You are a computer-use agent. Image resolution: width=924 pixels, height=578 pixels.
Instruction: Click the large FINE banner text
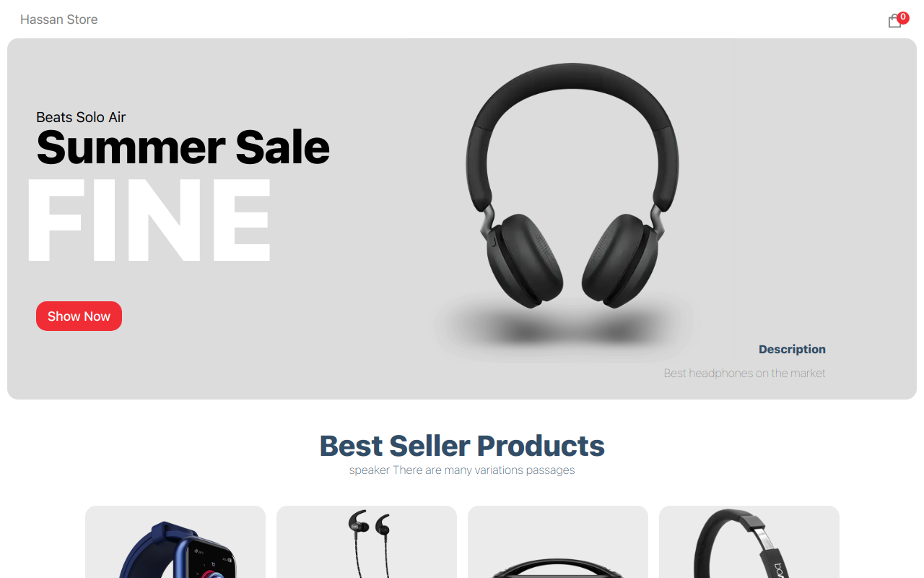click(149, 219)
